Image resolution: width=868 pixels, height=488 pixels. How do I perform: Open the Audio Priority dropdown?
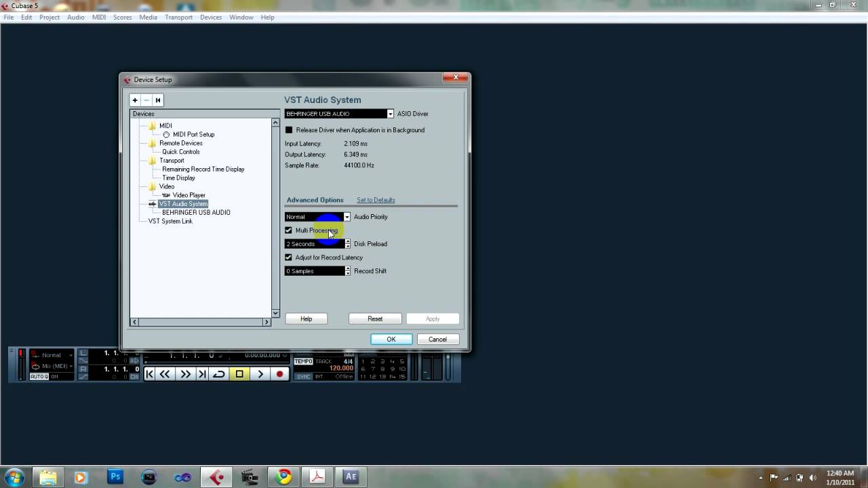[x=347, y=217]
